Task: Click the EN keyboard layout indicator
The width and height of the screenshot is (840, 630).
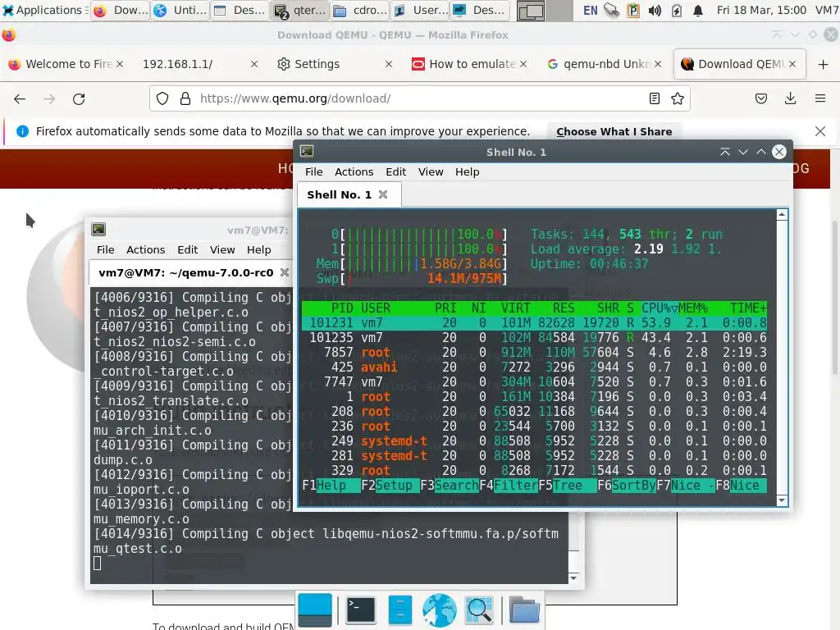Action: (590, 10)
